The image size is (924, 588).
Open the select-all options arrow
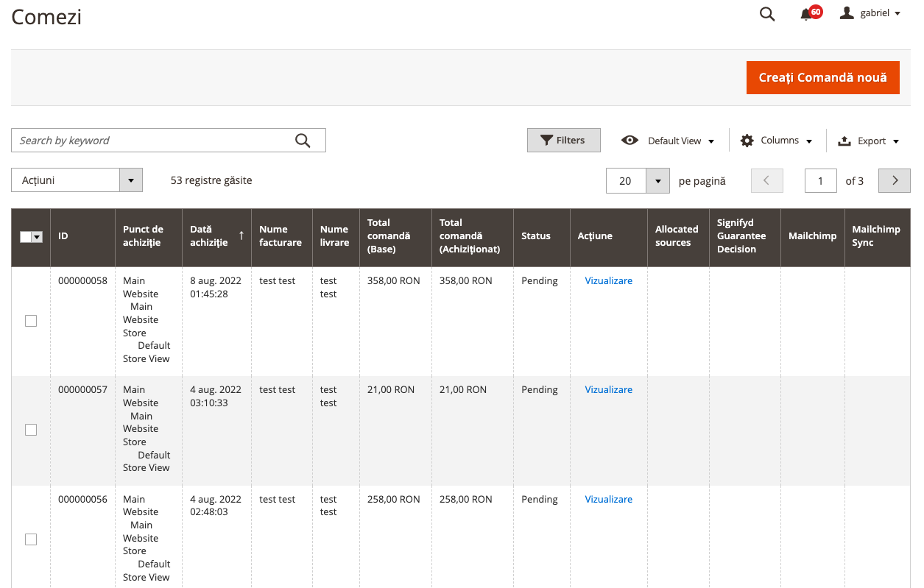[37, 236]
